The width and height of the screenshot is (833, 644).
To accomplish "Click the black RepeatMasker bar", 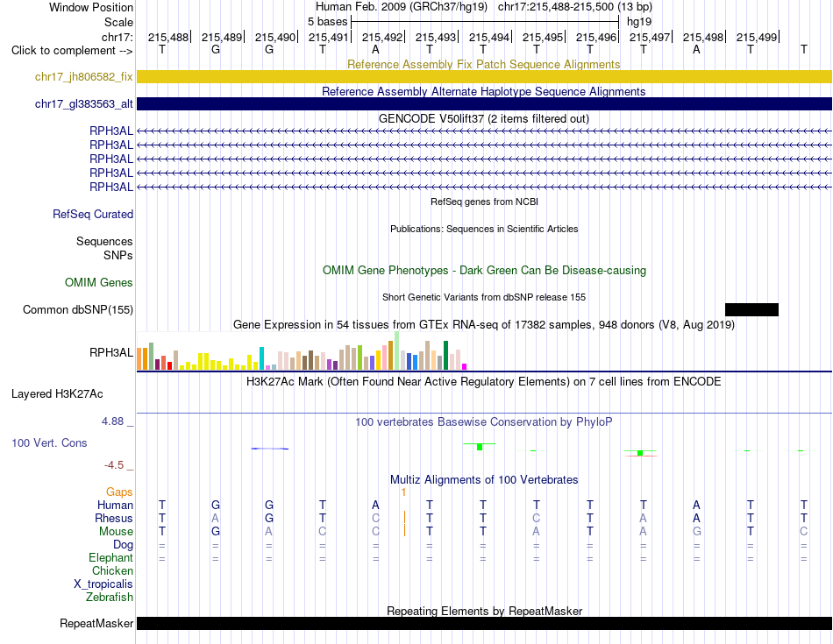I will 484,623.
